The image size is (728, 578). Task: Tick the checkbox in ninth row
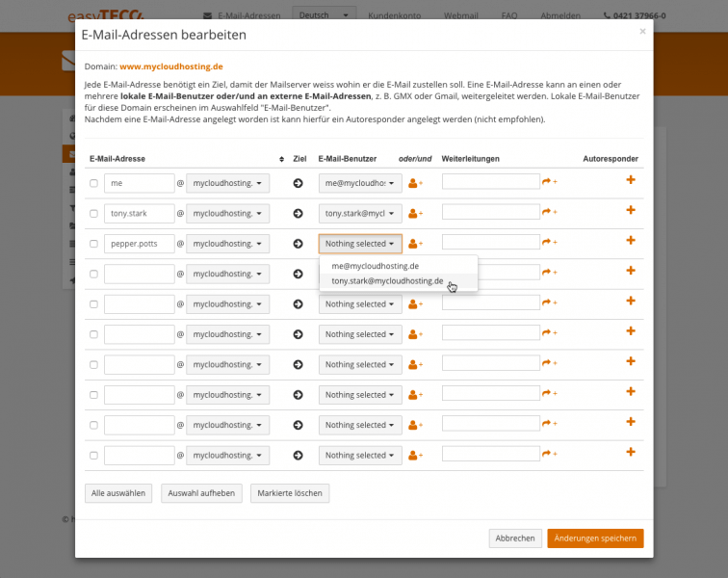pyautogui.click(x=93, y=425)
